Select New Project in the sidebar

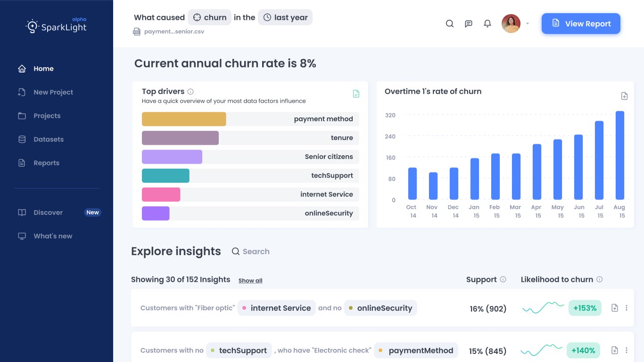(x=53, y=92)
